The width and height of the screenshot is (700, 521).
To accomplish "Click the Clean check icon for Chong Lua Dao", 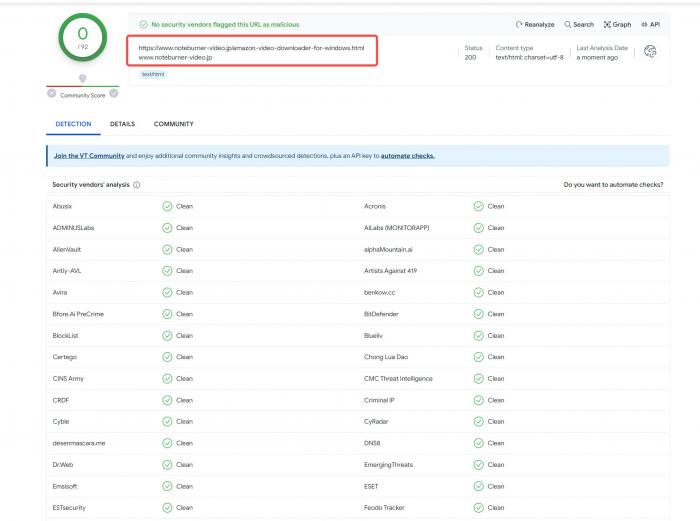I will pos(479,357).
